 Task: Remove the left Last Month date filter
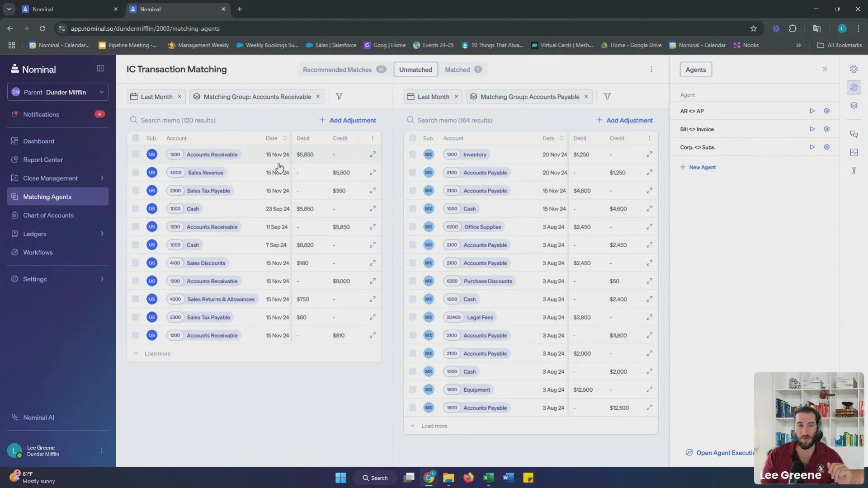pyautogui.click(x=179, y=96)
